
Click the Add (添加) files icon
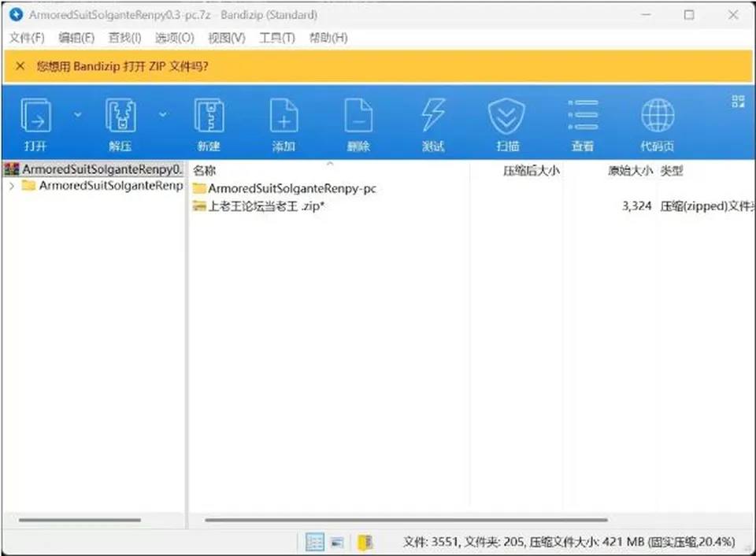click(x=284, y=115)
